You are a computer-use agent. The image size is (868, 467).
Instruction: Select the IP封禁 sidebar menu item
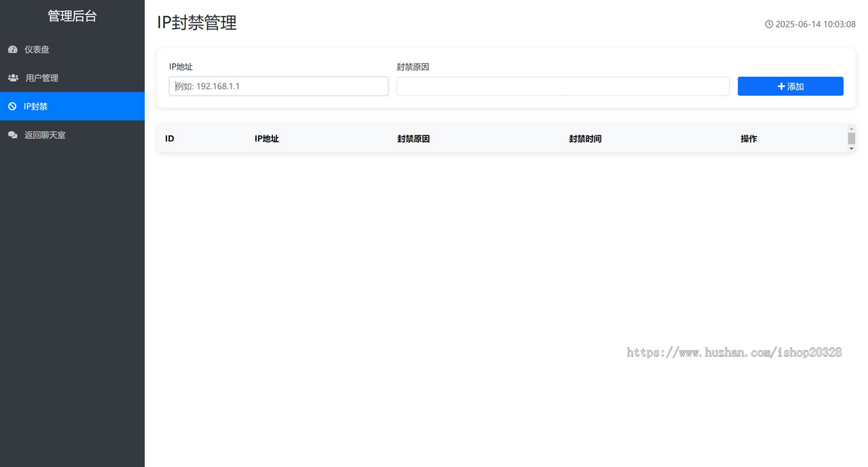(x=72, y=106)
